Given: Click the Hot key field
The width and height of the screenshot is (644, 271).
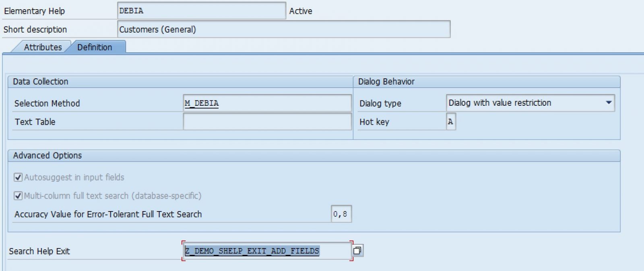Looking at the screenshot, I should 451,121.
